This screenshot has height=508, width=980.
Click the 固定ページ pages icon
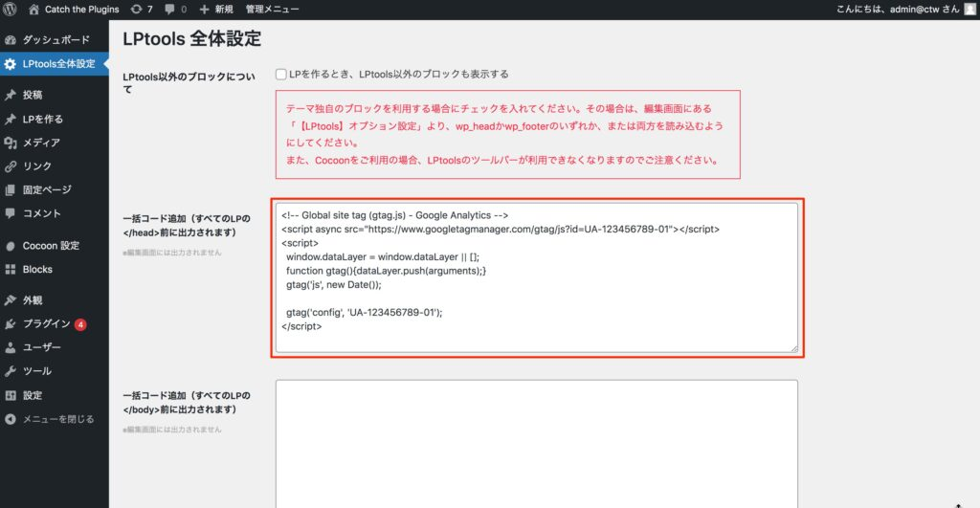click(x=10, y=190)
